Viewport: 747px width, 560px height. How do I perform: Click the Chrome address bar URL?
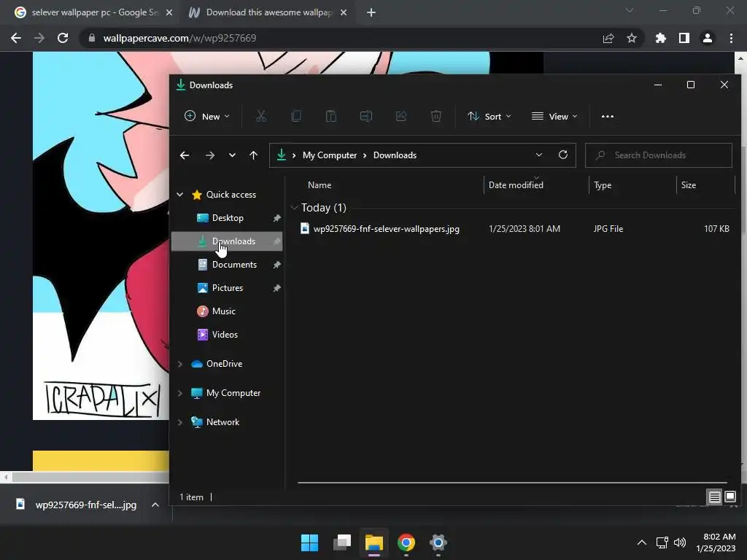click(x=179, y=38)
